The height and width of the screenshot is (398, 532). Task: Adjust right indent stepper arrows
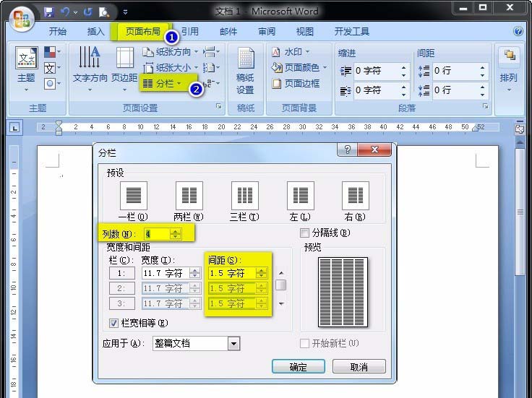click(x=403, y=90)
